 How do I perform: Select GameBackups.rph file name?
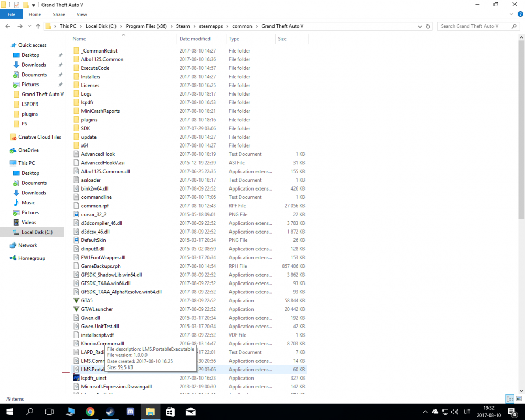click(x=100, y=266)
